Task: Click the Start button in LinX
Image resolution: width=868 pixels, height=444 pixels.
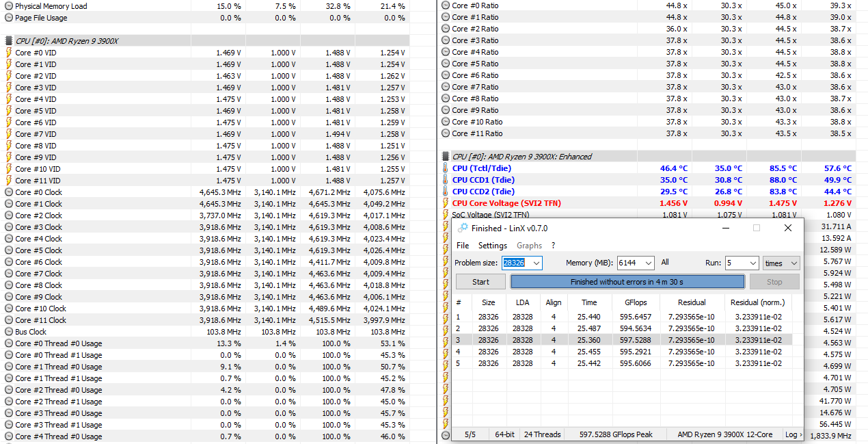Action: click(480, 282)
